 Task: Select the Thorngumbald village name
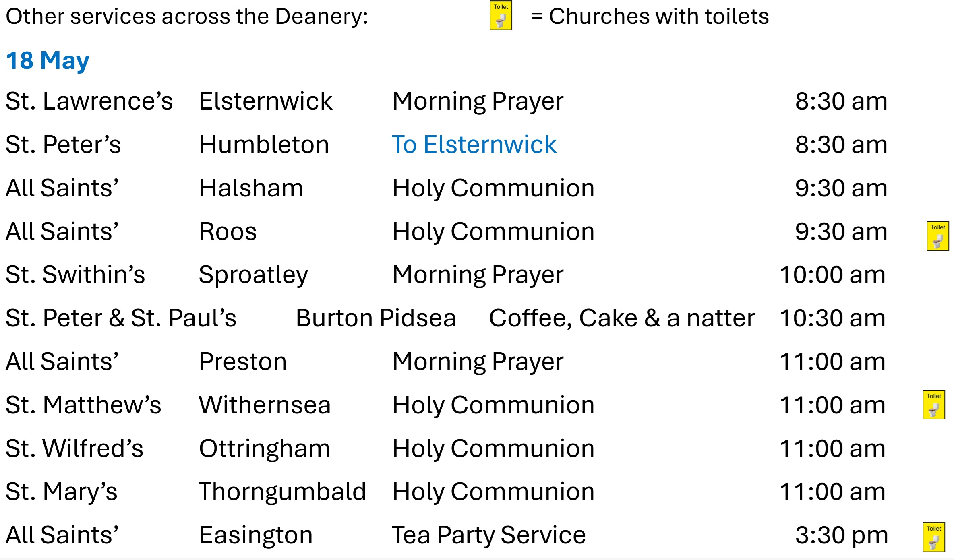pos(282,492)
